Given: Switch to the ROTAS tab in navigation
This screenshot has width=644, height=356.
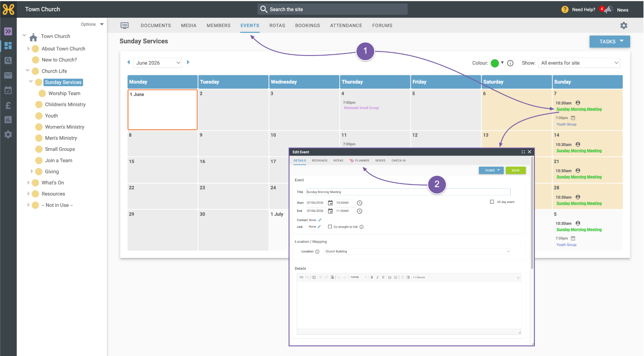Looking at the screenshot, I should (x=277, y=25).
